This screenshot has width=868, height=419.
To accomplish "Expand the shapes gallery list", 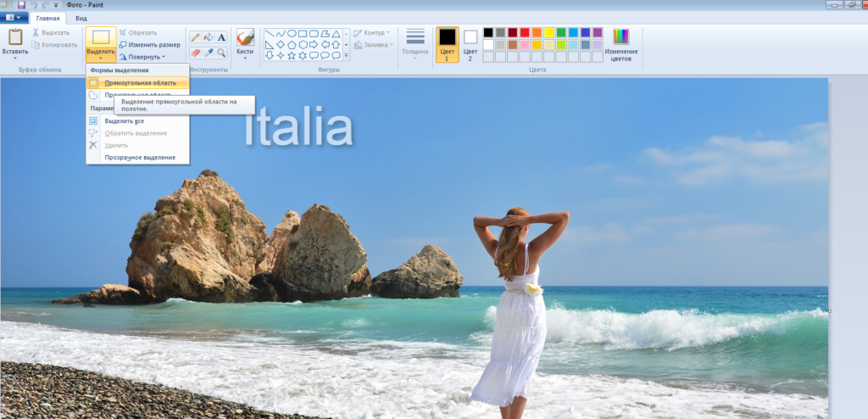I will pos(346,56).
